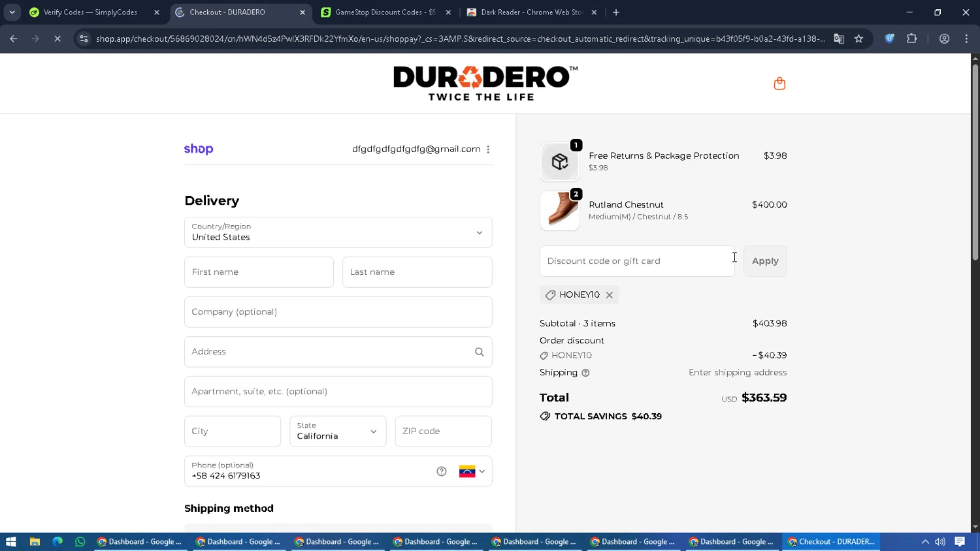Click the Total amount $363.59
Viewport: 980px width, 551px height.
coord(764,398)
